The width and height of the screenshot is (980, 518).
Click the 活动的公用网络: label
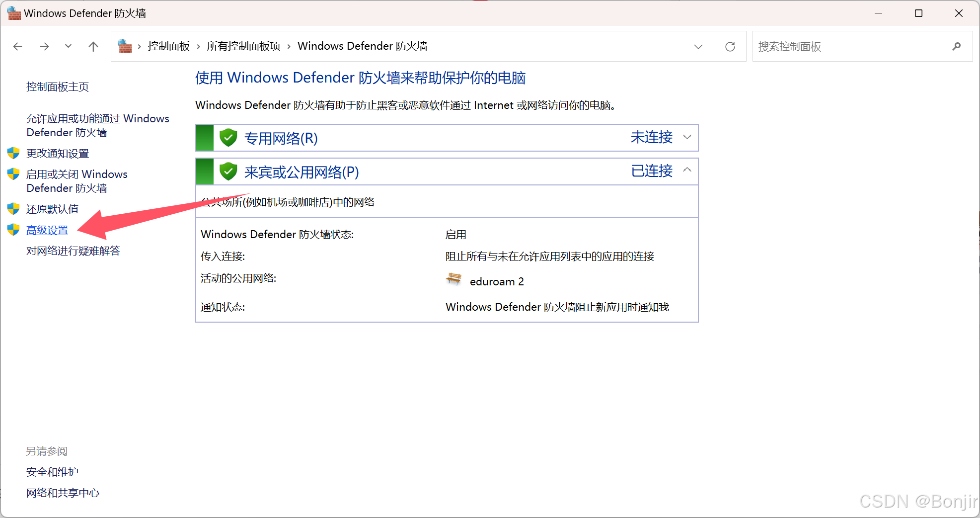pyautogui.click(x=238, y=278)
